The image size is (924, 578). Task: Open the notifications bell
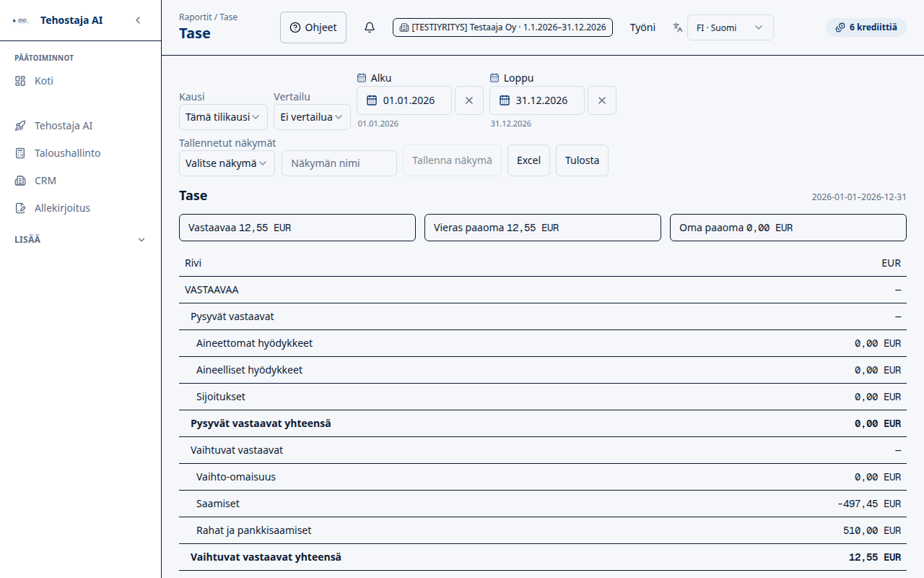370,27
